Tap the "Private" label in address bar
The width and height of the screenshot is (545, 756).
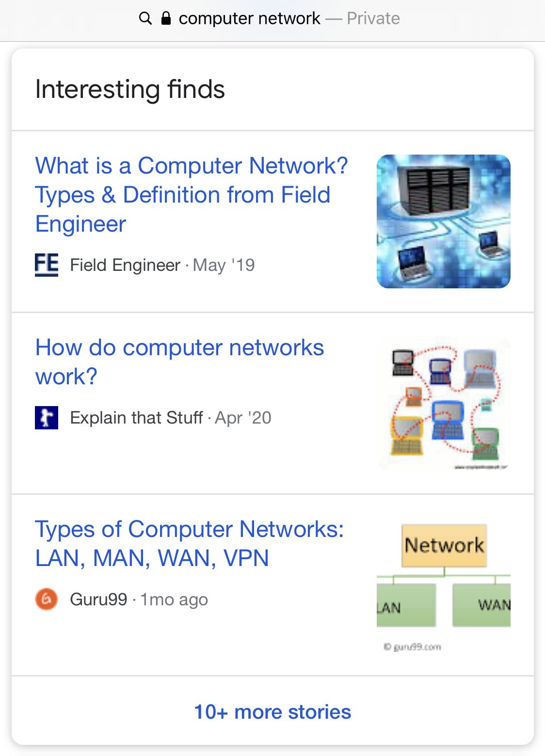(373, 18)
